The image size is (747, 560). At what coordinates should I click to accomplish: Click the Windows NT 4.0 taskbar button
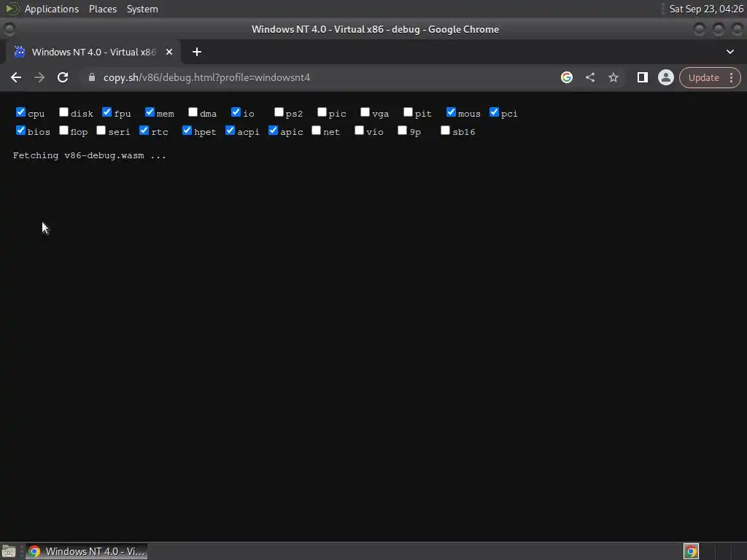pyautogui.click(x=86, y=551)
